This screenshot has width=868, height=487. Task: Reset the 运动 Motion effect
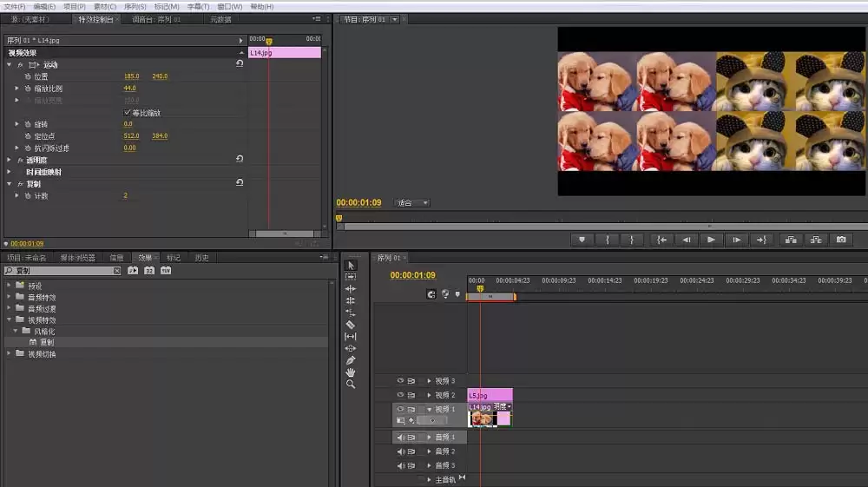240,63
